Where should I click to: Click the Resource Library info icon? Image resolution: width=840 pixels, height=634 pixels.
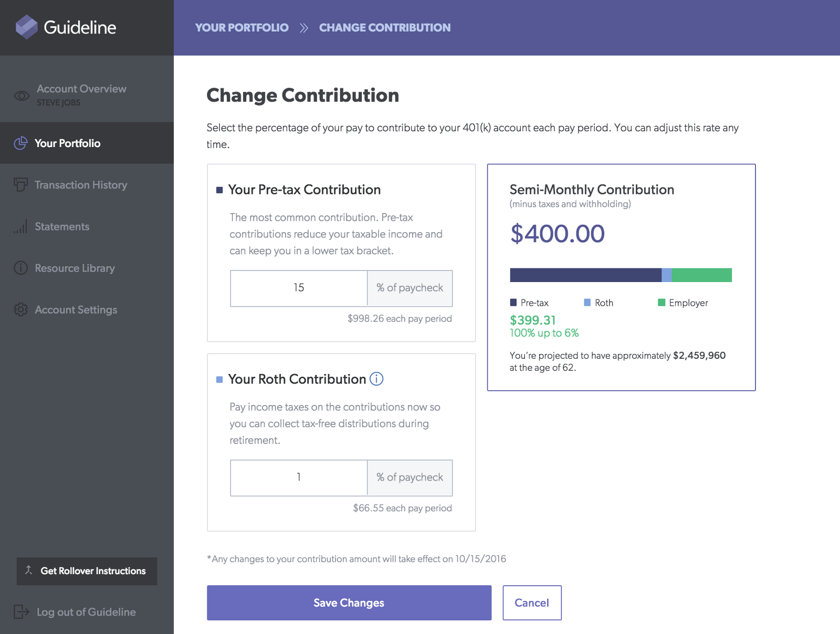[x=20, y=268]
